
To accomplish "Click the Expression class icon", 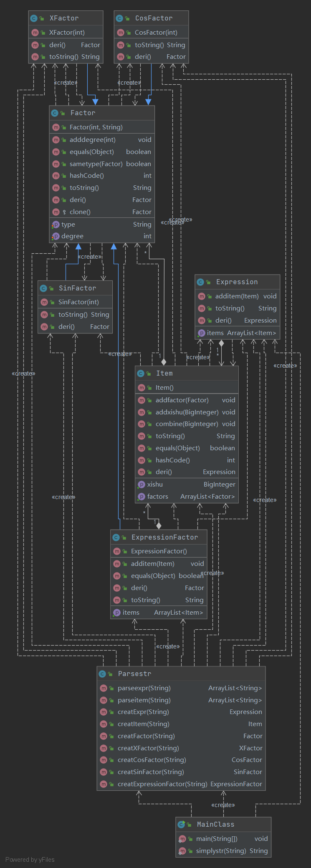I will [x=200, y=282].
